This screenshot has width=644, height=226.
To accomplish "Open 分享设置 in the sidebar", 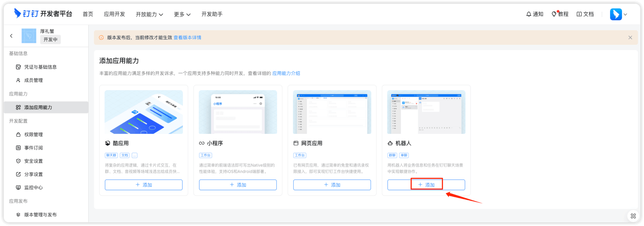I will [46, 174].
